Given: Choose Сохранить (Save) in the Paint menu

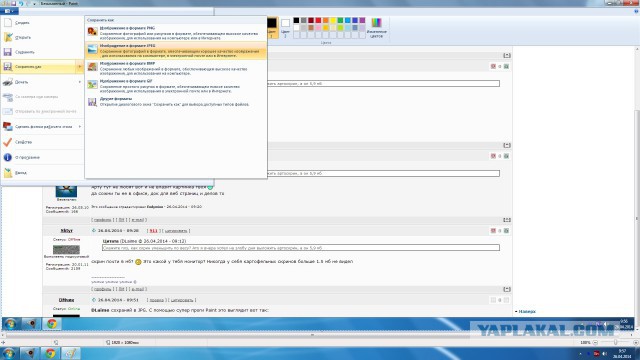Looking at the screenshot, I should click(42, 52).
